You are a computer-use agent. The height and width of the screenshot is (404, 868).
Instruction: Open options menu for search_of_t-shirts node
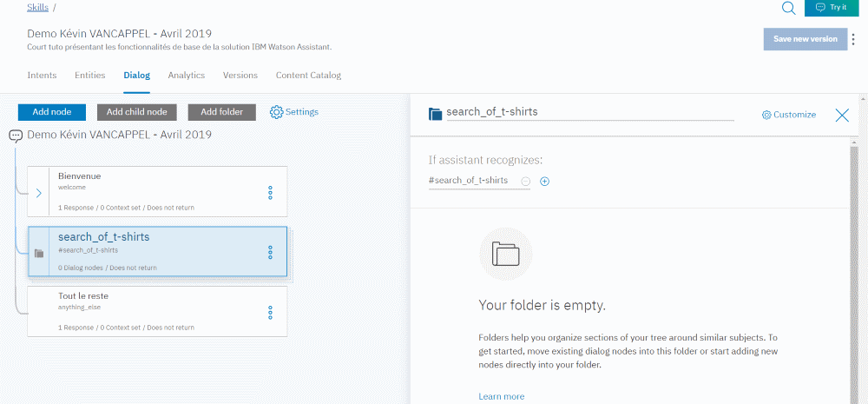270,252
